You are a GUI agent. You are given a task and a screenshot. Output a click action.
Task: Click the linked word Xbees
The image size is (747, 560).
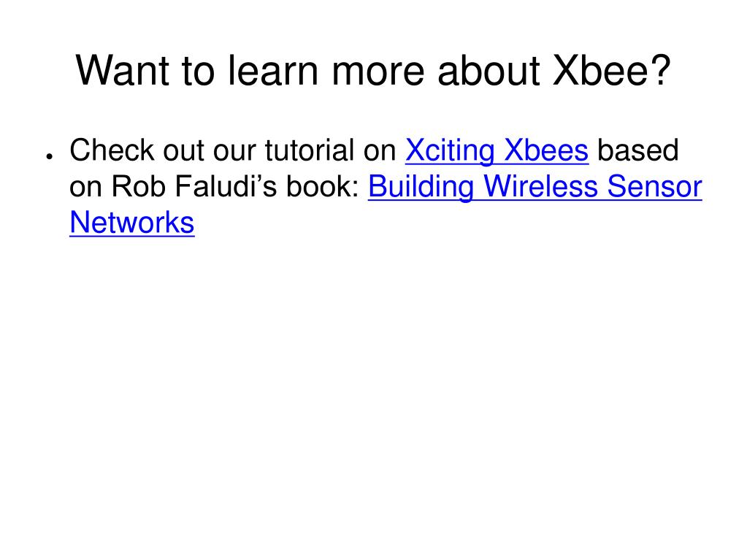[x=546, y=151]
